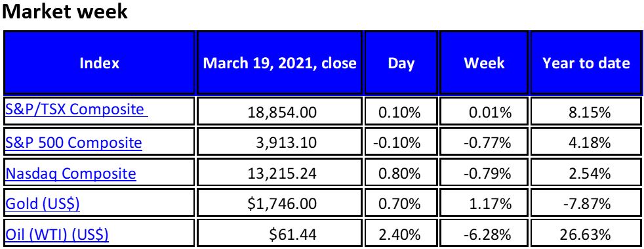Viewport: 644px width, 249px height.
Task: Select the -6.28% weekly change cell
Action: pyautogui.click(x=484, y=235)
